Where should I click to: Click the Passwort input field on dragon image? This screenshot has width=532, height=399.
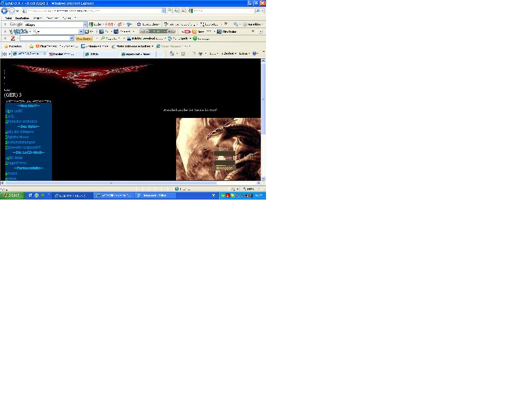pyautogui.click(x=224, y=163)
